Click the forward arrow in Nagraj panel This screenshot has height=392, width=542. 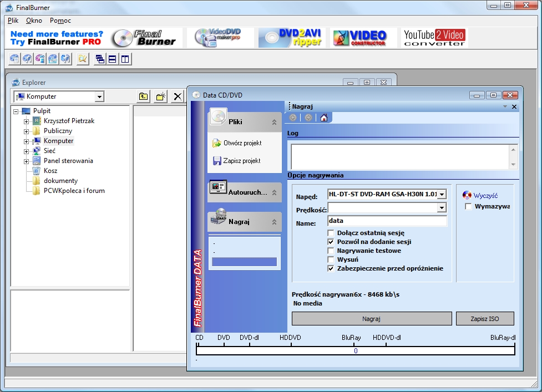click(x=308, y=118)
